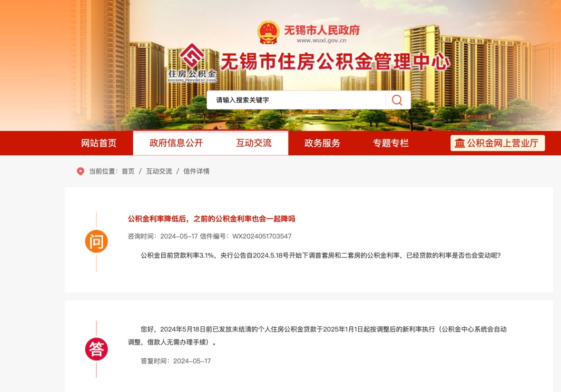Open 公积金网上营业厅 button
561x392 pixels.
pyautogui.click(x=498, y=143)
